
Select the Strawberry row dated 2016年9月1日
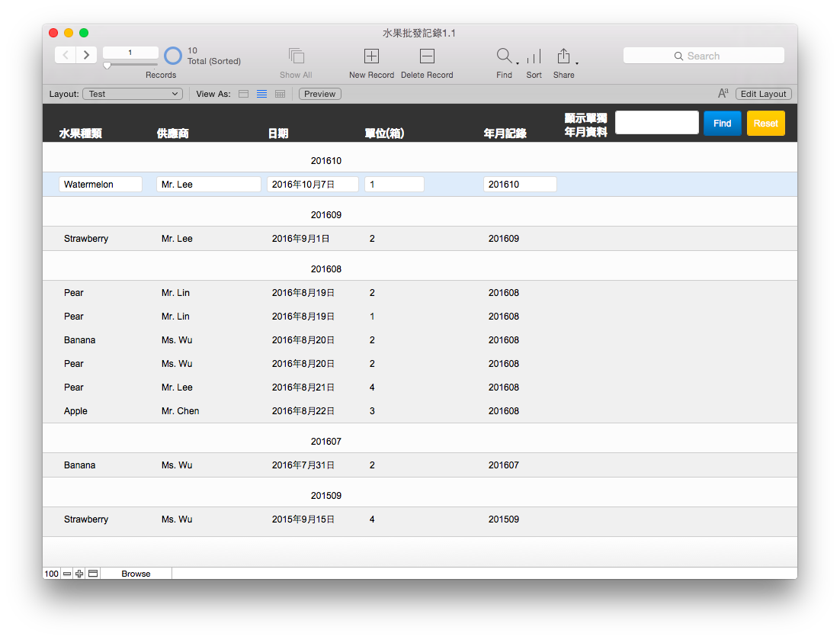(420, 239)
